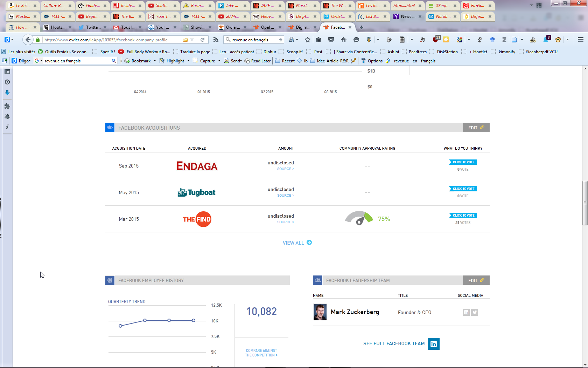Open the window tab list dropdown arrow
This screenshot has width=588, height=368.
click(531, 5)
